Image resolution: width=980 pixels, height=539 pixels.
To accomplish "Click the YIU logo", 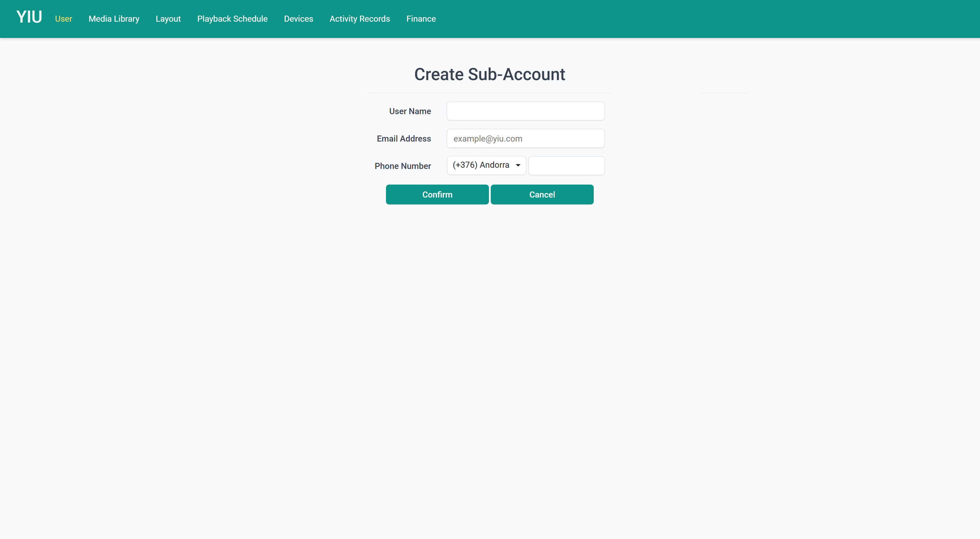I will pyautogui.click(x=29, y=17).
